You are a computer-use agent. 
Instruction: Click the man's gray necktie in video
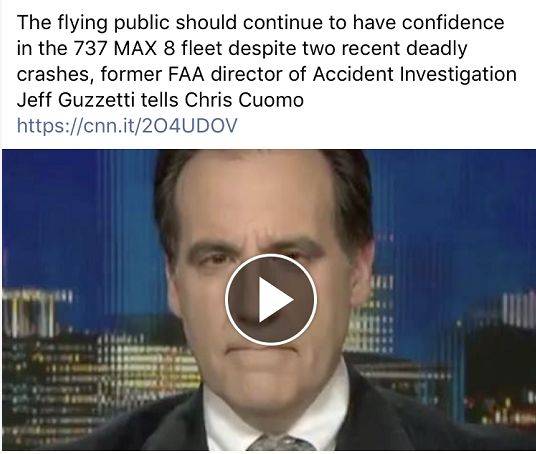(281, 443)
